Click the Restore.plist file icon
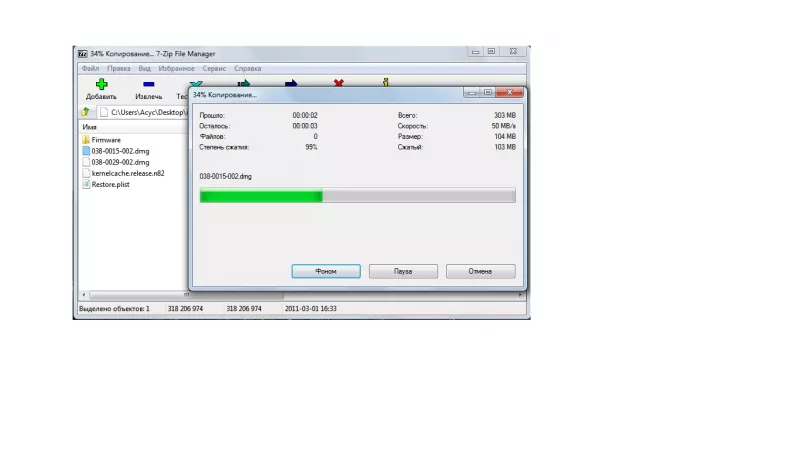Screen dimensions: 800x450 [86, 184]
